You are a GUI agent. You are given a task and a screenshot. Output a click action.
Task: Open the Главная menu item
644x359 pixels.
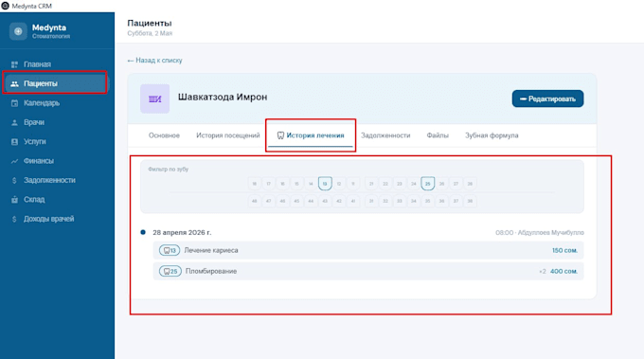click(x=56, y=64)
